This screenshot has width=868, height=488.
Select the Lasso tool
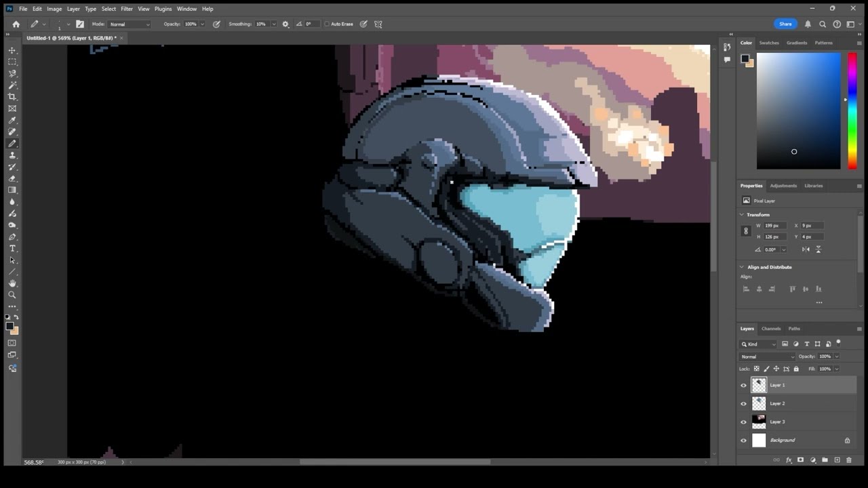(x=12, y=73)
